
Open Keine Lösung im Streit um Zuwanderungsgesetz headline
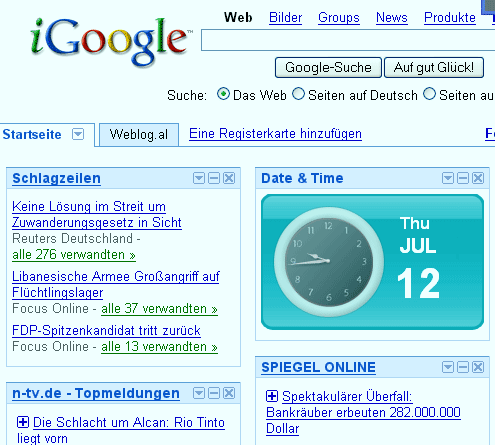pyautogui.click(x=97, y=215)
